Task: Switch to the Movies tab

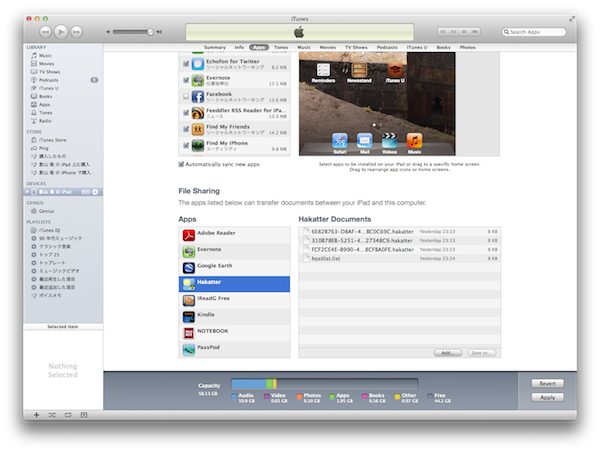Action: [x=328, y=47]
